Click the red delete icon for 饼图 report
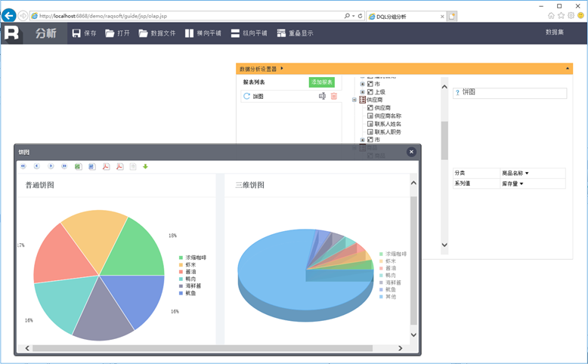588x364 pixels. [x=334, y=97]
